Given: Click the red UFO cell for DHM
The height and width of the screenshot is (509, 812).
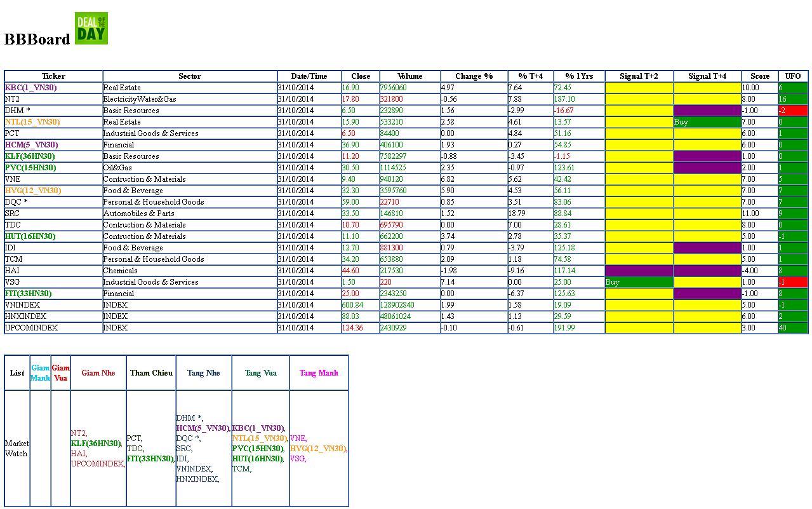Looking at the screenshot, I should [x=793, y=111].
